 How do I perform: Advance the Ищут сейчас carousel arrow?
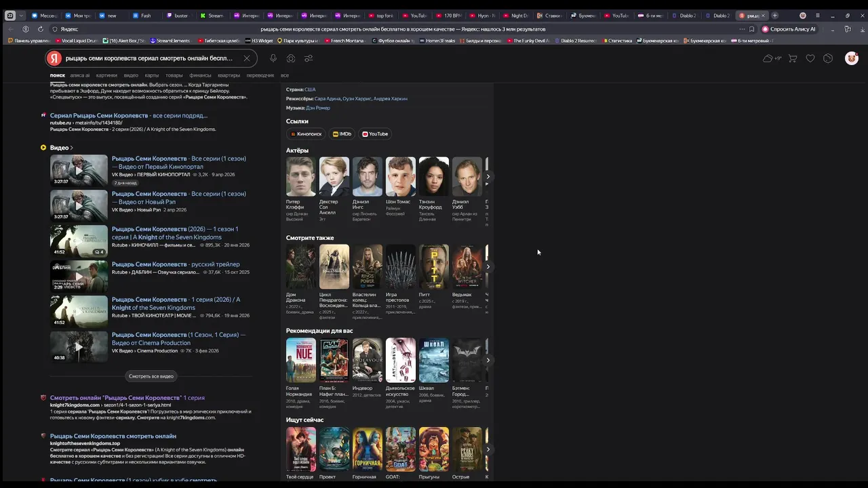point(488,449)
